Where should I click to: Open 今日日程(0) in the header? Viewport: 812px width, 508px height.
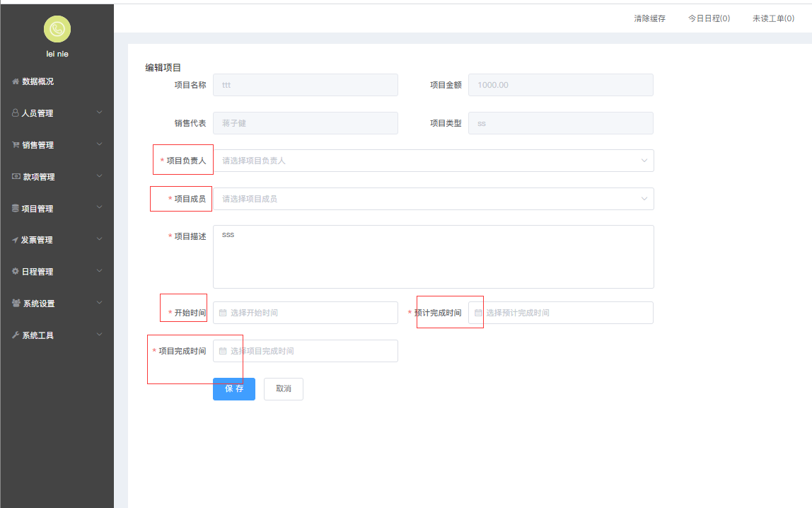[x=709, y=18]
